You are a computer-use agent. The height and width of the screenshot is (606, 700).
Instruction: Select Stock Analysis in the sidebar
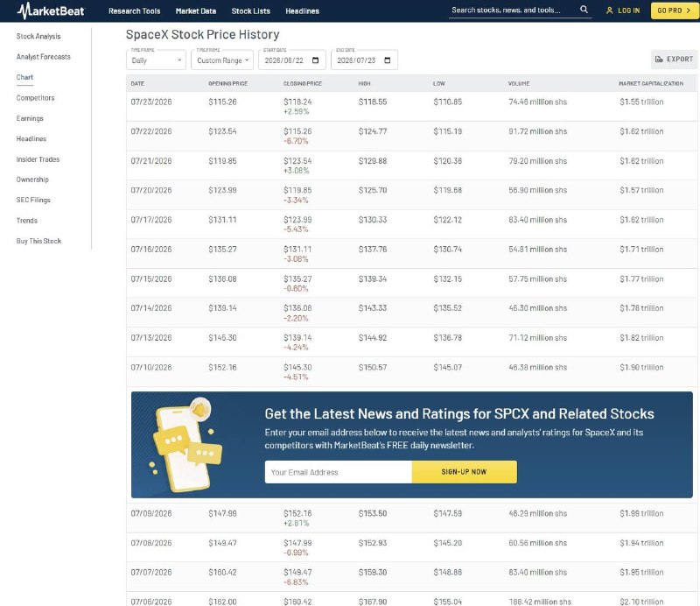coord(38,36)
